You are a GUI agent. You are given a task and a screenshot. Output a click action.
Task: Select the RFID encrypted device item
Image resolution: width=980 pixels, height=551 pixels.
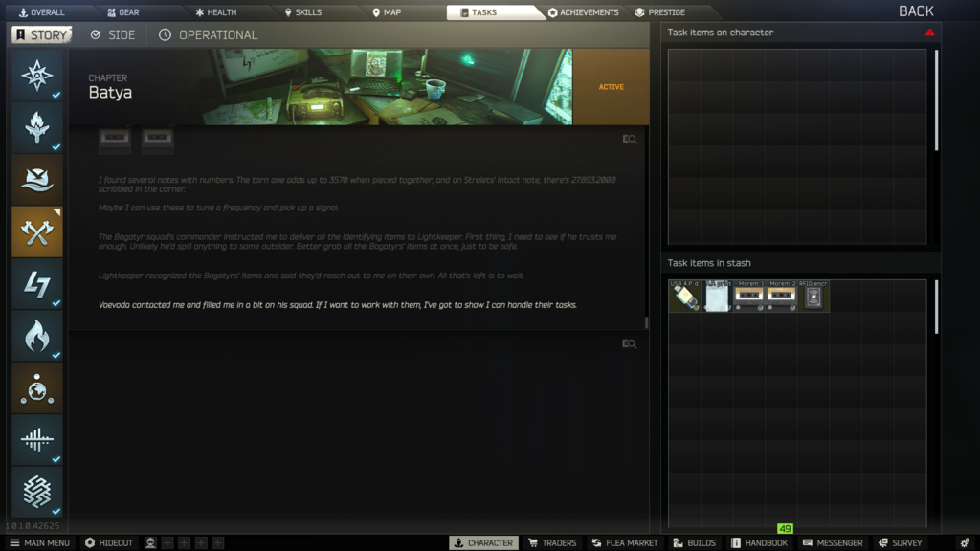click(813, 297)
